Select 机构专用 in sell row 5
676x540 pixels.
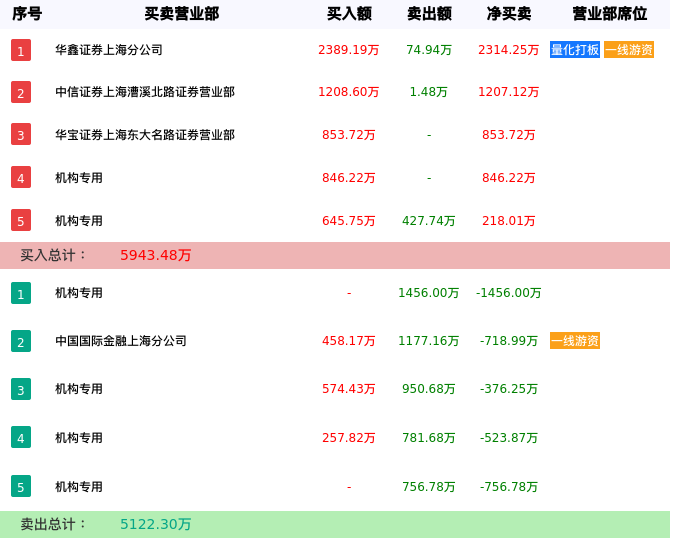click(79, 487)
